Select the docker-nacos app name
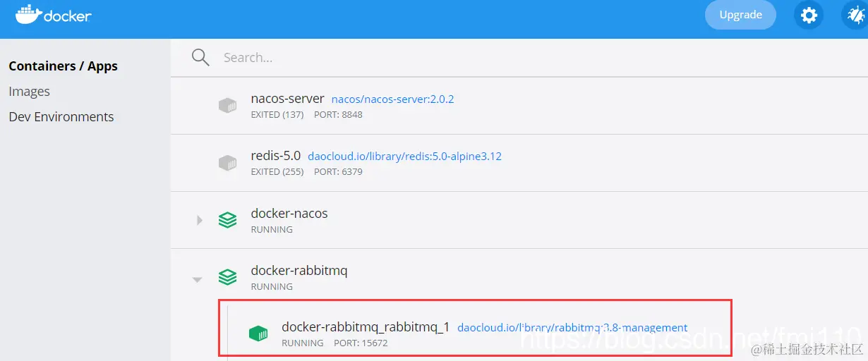Viewport: 868px width, 361px height. (289, 213)
